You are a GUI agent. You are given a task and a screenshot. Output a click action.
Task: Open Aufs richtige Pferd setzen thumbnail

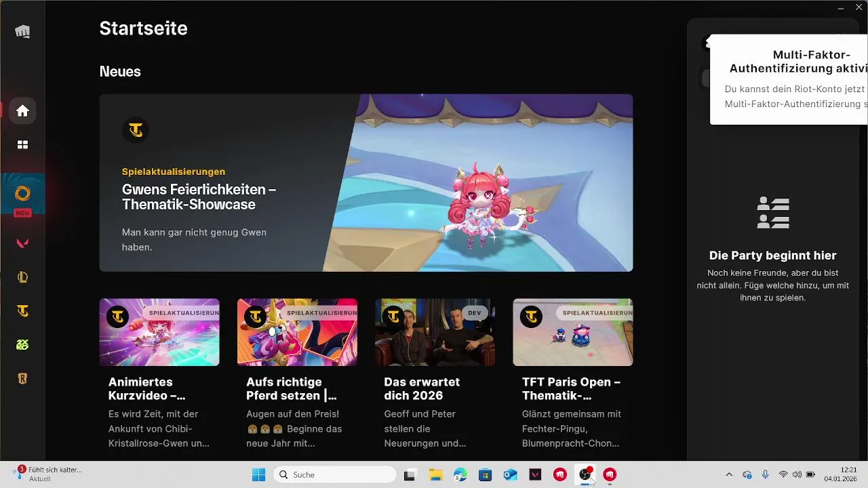coord(297,332)
